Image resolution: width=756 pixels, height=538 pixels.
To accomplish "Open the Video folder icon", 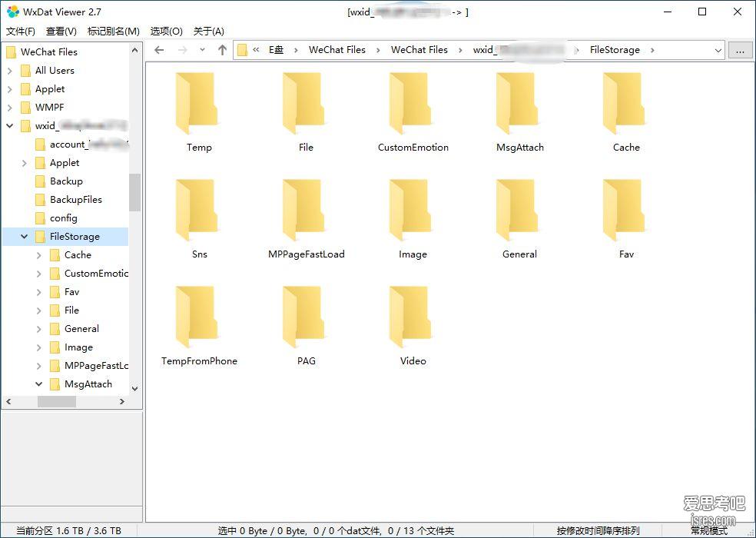I will 411,317.
